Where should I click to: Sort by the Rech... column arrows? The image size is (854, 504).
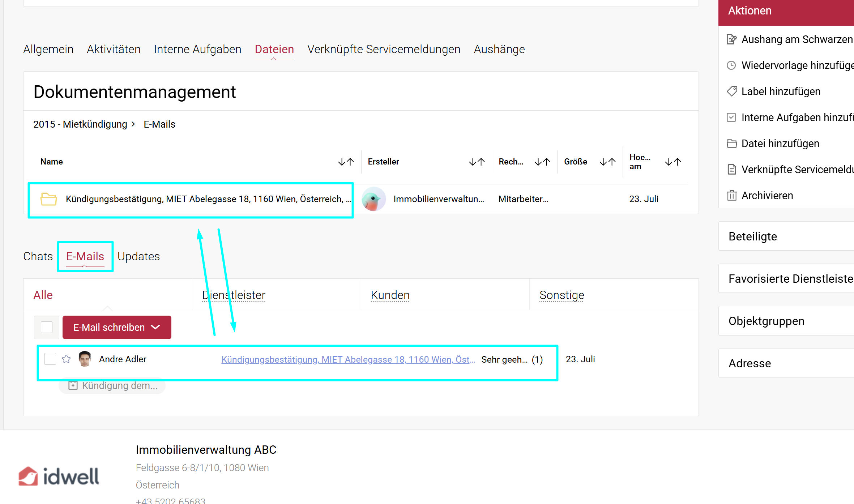542,162
